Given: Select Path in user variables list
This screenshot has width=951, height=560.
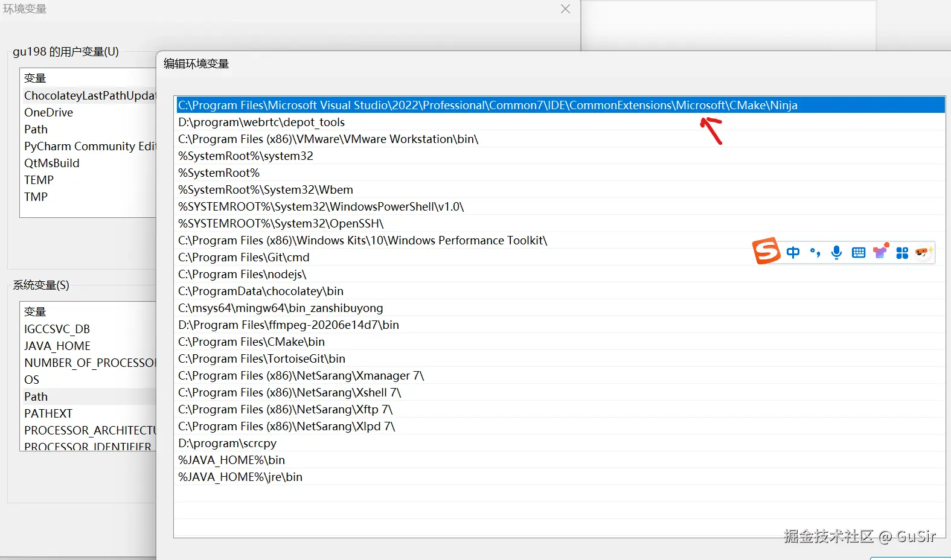Looking at the screenshot, I should 89,129.
